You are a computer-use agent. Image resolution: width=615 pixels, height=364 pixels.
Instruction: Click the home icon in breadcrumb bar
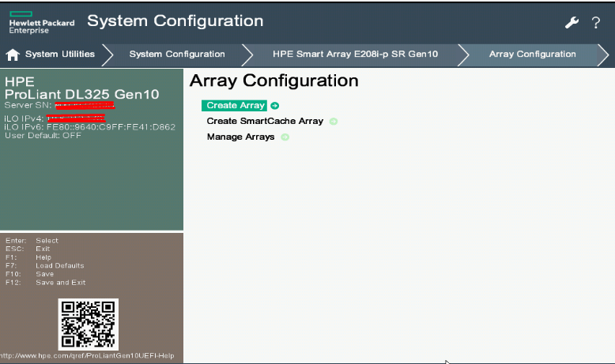tap(13, 54)
